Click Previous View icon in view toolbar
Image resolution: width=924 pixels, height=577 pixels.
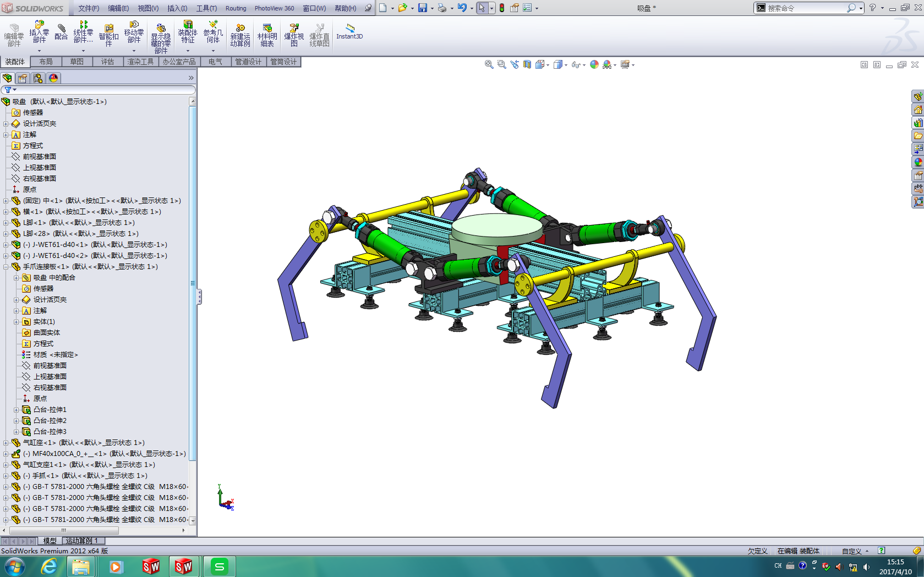tap(514, 64)
